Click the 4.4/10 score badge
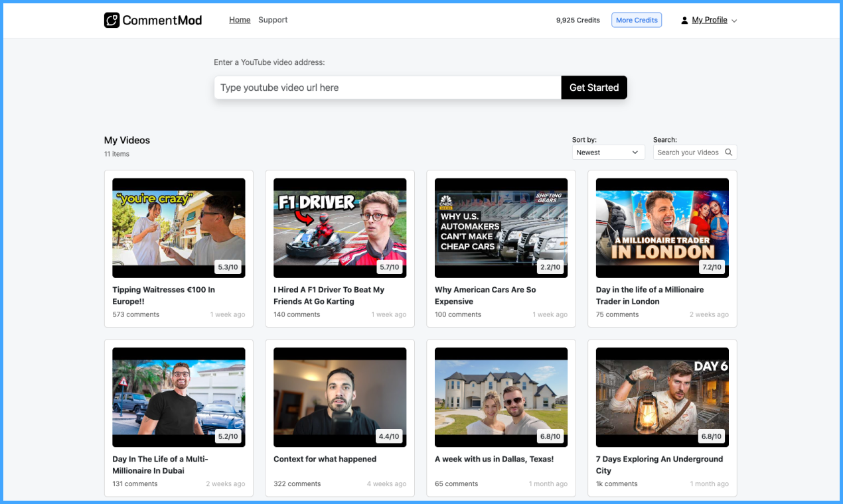The height and width of the screenshot is (504, 843). 389,436
